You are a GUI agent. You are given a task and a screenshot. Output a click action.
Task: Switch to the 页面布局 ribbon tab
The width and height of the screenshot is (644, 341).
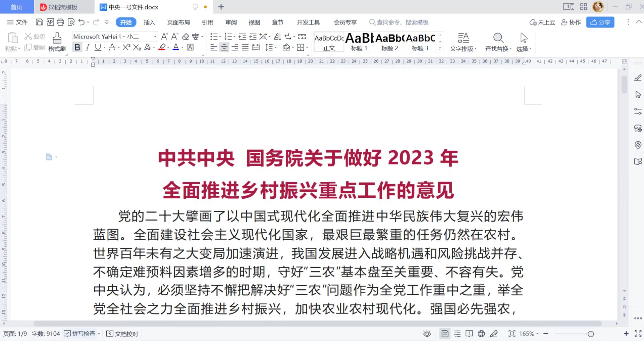click(178, 22)
